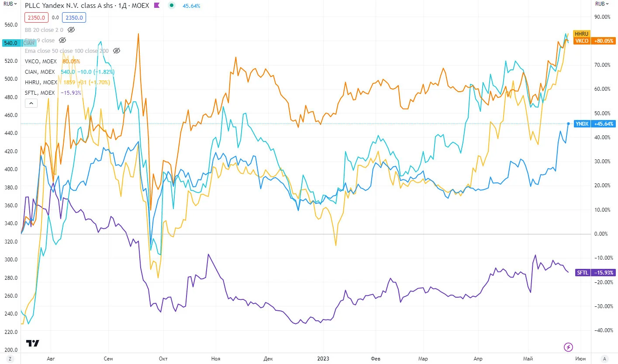Click the green market status dot

click(x=171, y=6)
